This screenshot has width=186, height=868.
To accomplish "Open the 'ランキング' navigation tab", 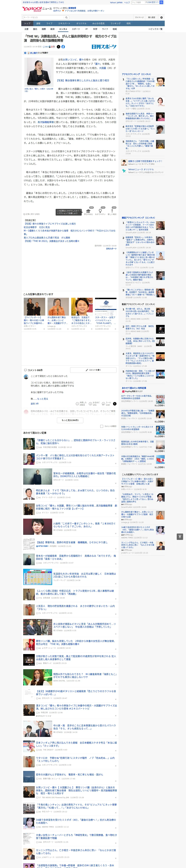I will coord(115,24).
